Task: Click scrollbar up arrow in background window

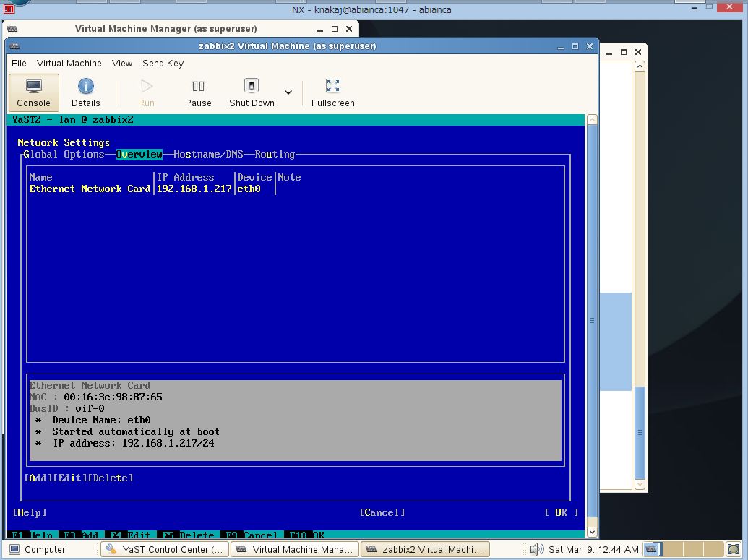Action: tap(640, 66)
